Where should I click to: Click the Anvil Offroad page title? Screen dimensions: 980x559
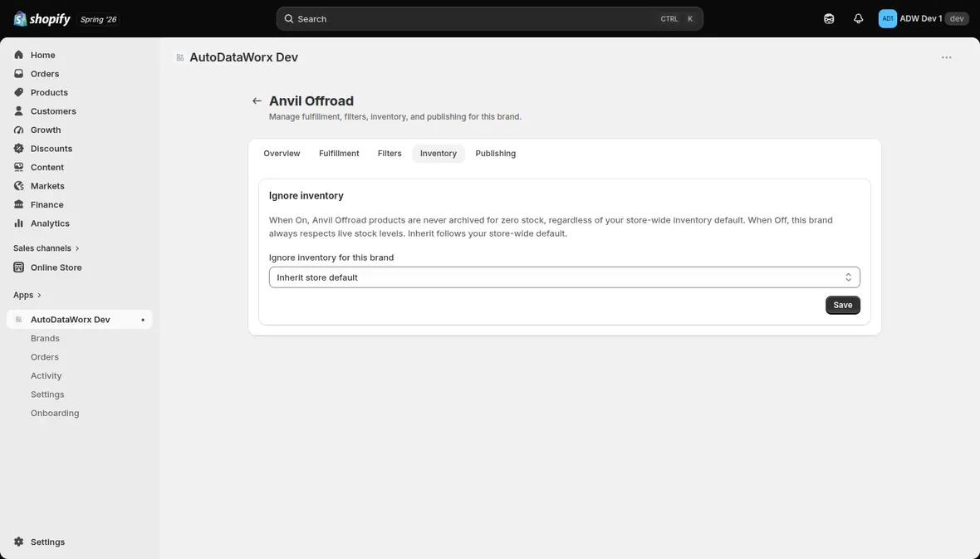(311, 101)
